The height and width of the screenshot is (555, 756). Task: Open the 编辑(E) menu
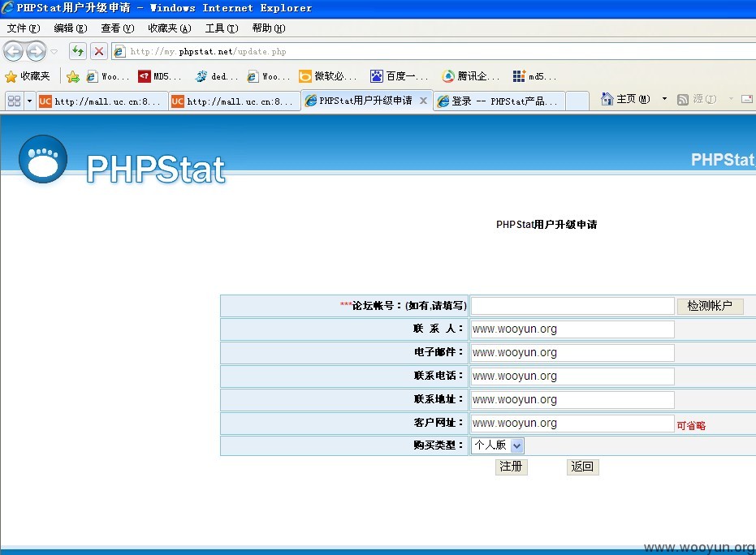click(71, 28)
